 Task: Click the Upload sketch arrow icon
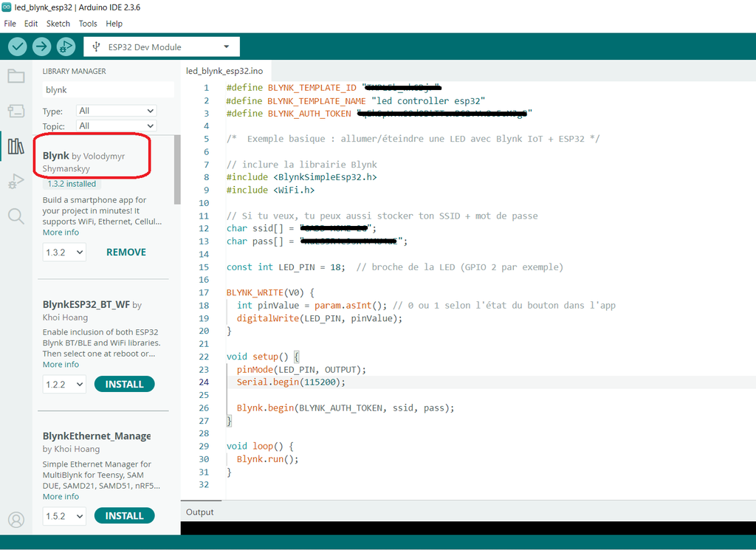click(41, 46)
